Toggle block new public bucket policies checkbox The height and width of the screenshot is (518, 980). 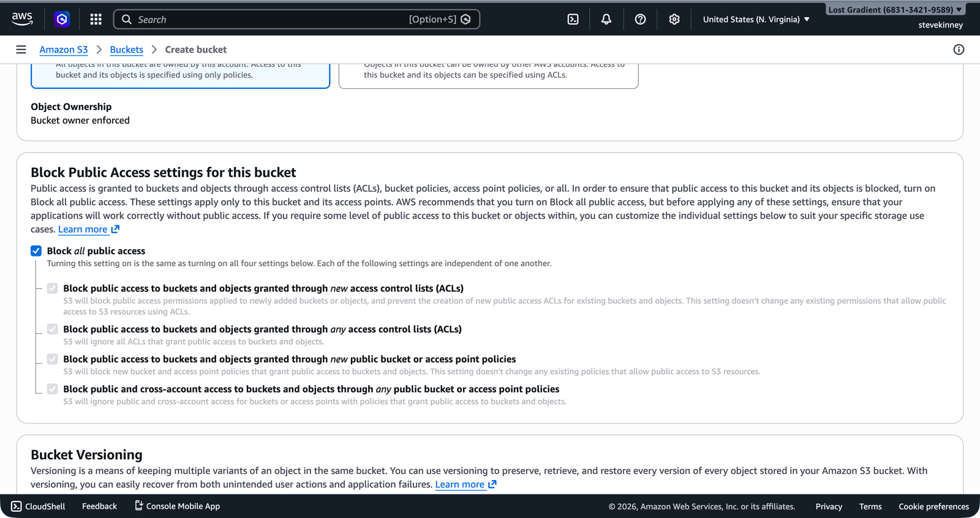click(53, 359)
